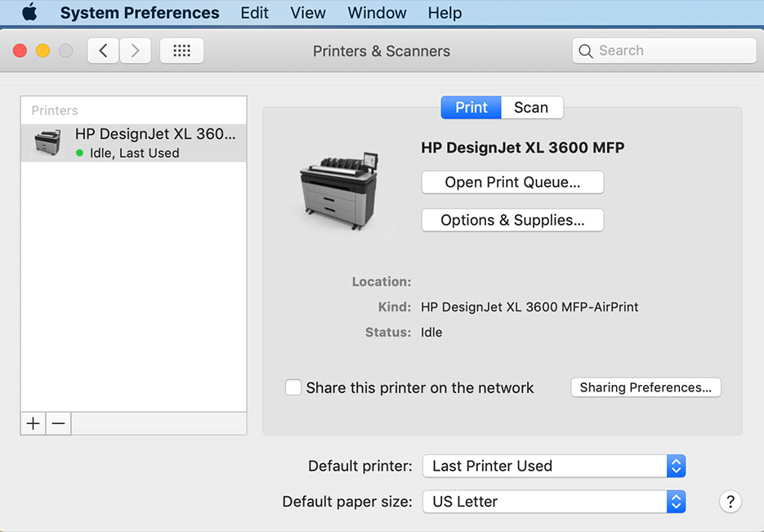Click the Show All grid icon in toolbar

click(x=181, y=50)
